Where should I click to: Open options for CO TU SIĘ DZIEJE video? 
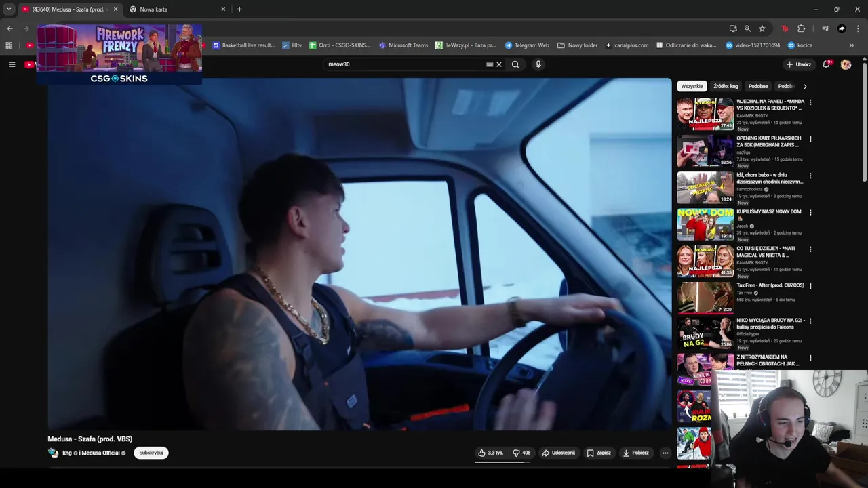pos(810,249)
